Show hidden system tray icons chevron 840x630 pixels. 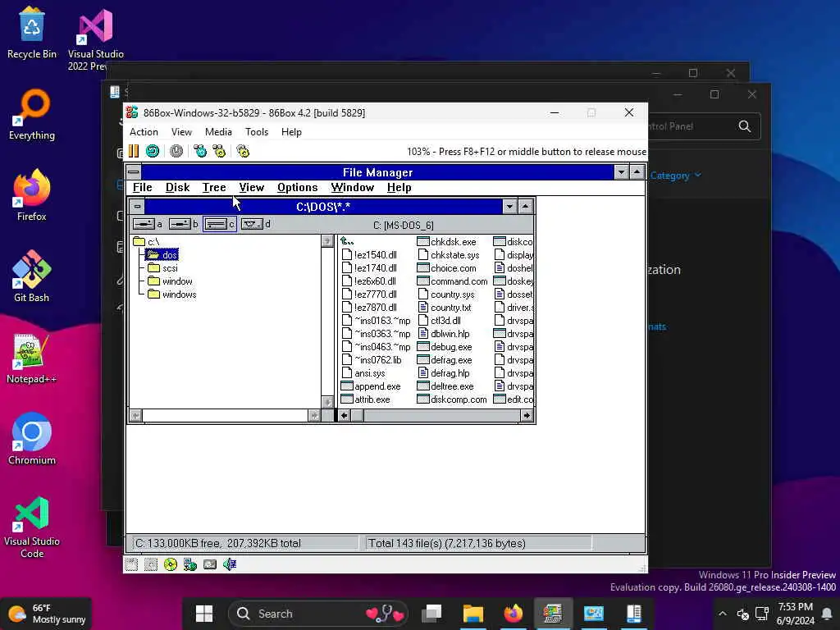(722, 614)
